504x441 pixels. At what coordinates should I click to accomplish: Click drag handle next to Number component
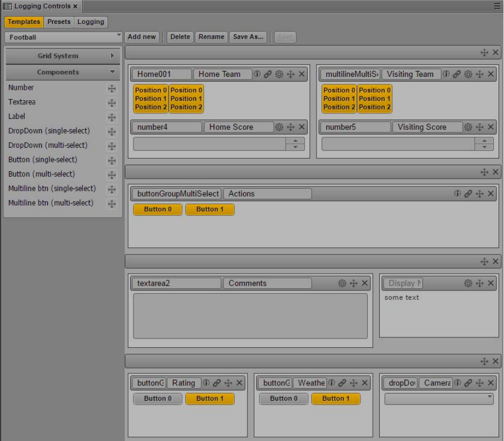[112, 88]
